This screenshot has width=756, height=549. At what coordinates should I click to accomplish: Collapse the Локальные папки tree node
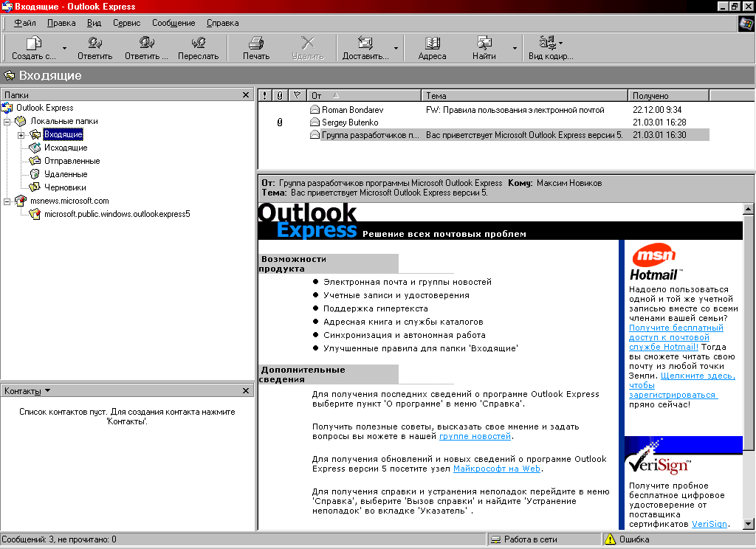[7, 122]
